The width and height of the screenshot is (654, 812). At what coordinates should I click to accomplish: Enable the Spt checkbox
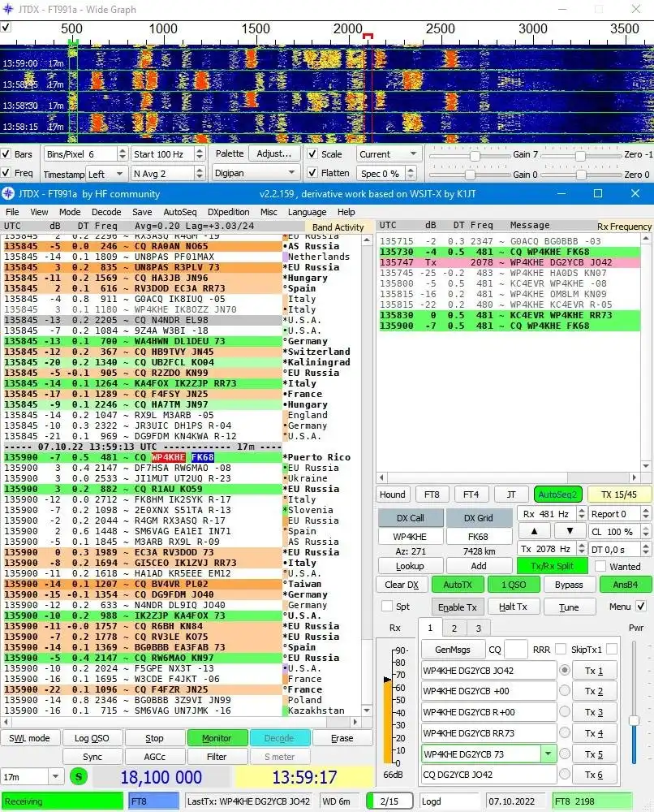pyautogui.click(x=386, y=607)
